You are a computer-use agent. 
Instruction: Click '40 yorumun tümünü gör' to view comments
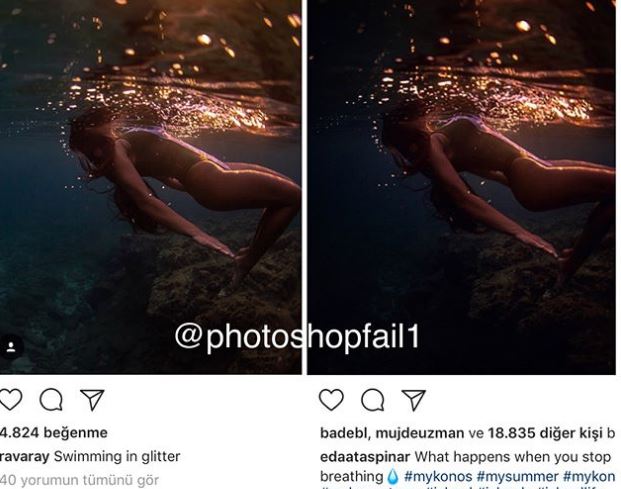click(80, 479)
